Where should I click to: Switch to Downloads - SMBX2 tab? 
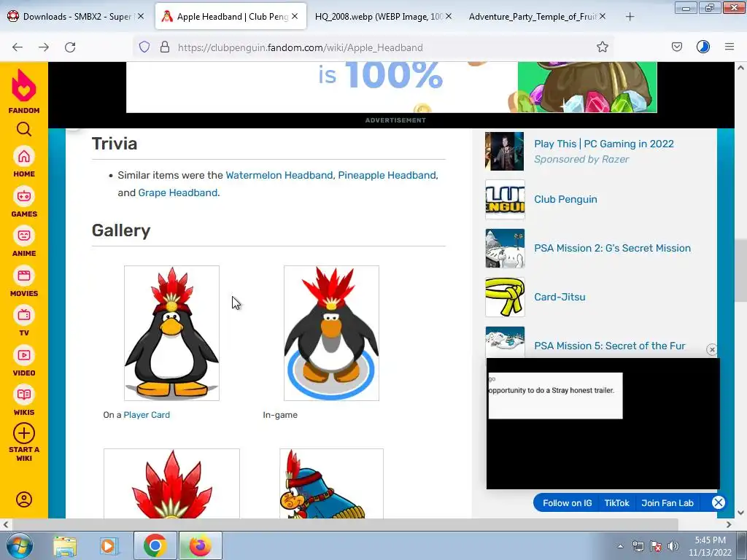click(x=76, y=16)
